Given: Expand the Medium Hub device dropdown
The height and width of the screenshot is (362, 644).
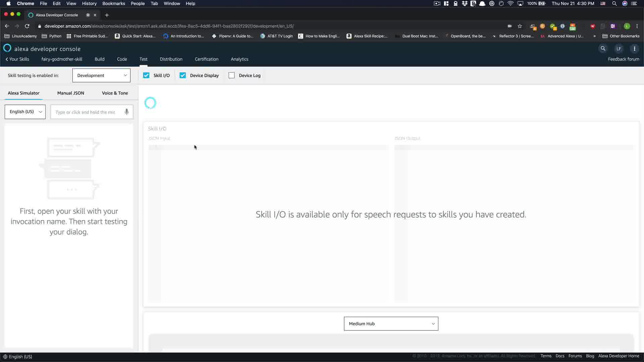Looking at the screenshot, I should pyautogui.click(x=391, y=324).
